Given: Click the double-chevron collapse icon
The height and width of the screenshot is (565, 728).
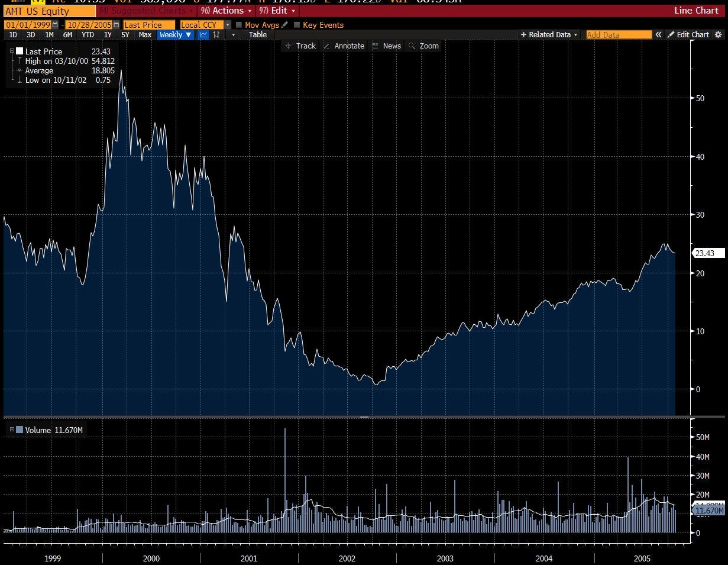Looking at the screenshot, I should pos(658,35).
